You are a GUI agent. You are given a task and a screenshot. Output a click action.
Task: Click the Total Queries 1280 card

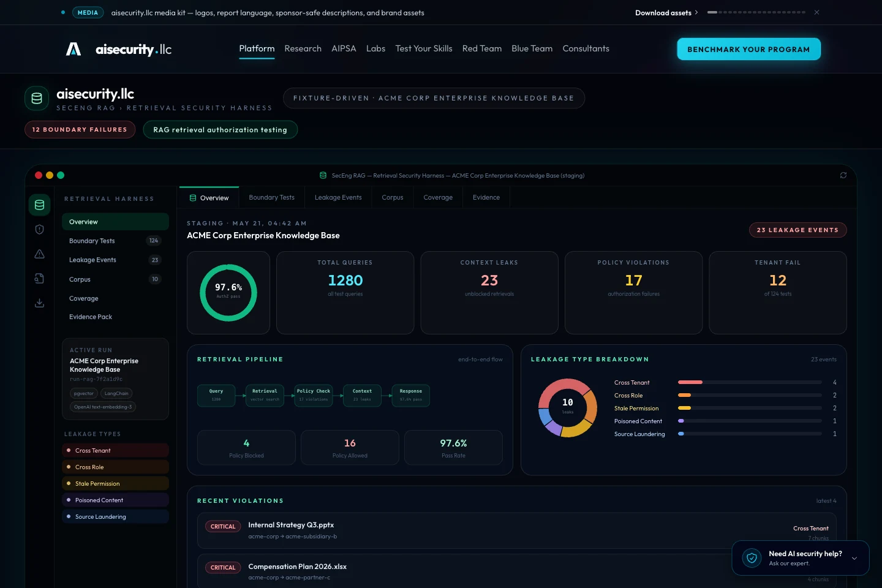pyautogui.click(x=345, y=293)
